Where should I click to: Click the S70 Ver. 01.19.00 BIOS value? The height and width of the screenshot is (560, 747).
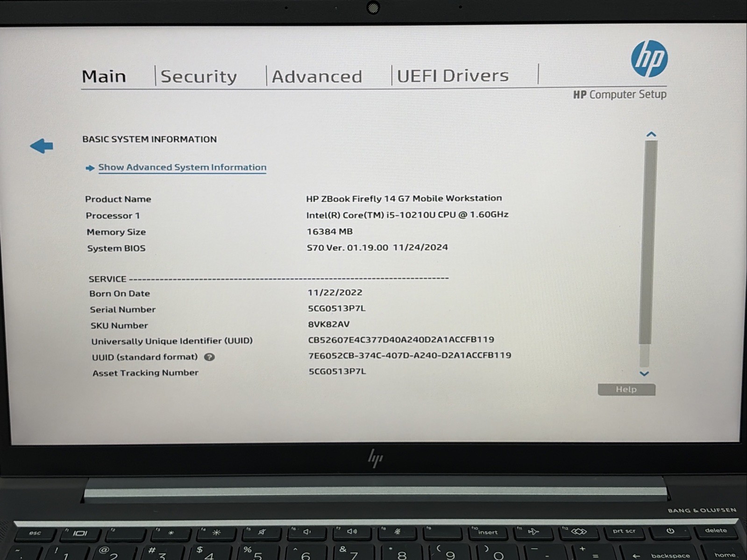[377, 248]
